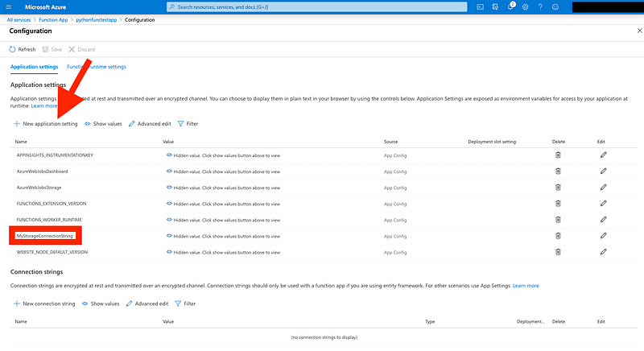Screen dimensions: 644x351
Task: Click the help question mark icon
Action: (x=539, y=6)
